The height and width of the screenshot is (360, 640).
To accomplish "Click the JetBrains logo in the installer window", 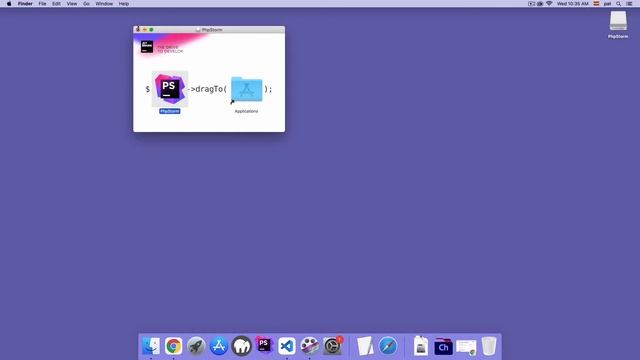I will [x=147, y=47].
